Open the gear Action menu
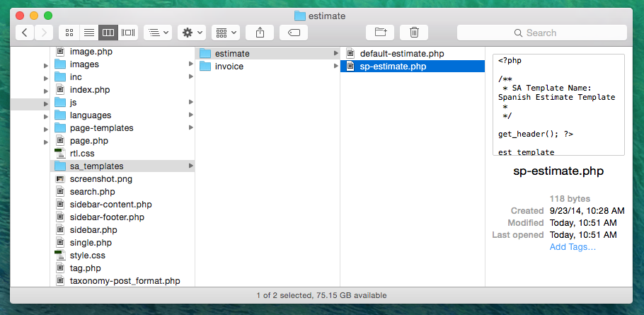 tap(192, 33)
